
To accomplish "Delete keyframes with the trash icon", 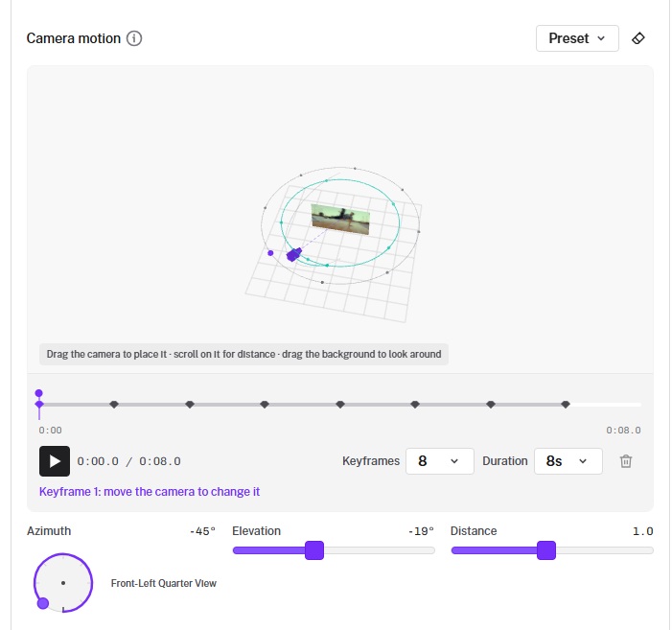I will (x=626, y=461).
